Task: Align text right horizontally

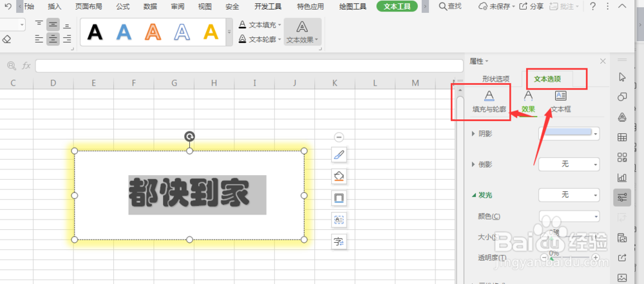Action: pyautogui.click(x=67, y=39)
